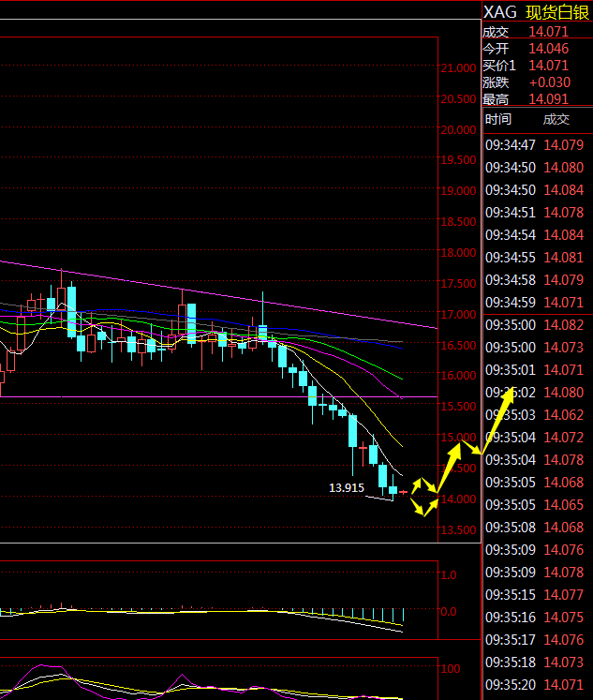Click the 20.500 price axis label

pyautogui.click(x=459, y=99)
